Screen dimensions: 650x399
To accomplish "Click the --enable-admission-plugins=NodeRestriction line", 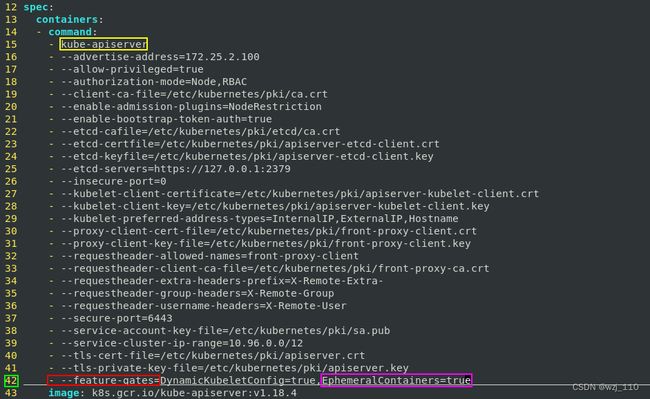I will click(x=191, y=106).
